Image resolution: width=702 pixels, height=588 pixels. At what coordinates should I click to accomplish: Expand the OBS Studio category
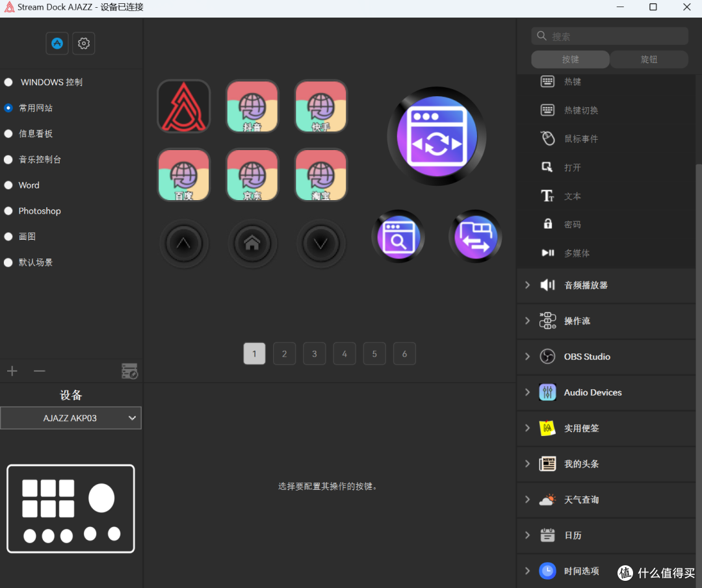tap(606, 357)
